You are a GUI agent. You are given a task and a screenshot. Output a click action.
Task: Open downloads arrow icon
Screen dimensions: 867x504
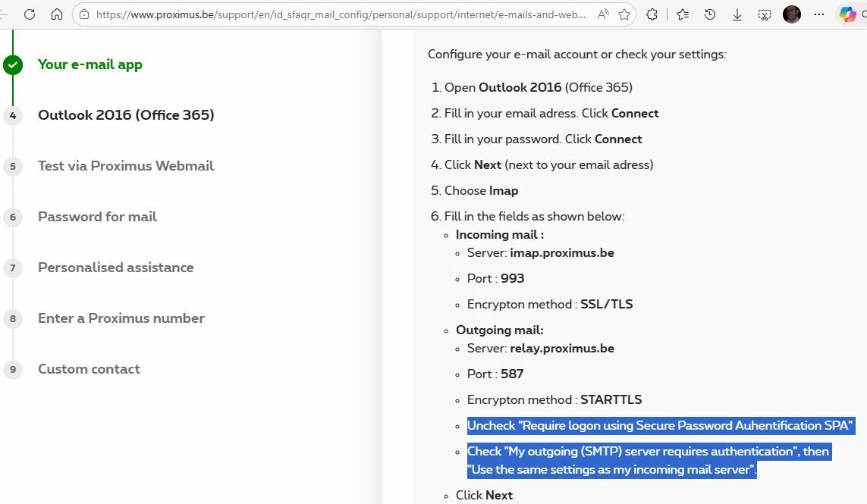click(737, 14)
